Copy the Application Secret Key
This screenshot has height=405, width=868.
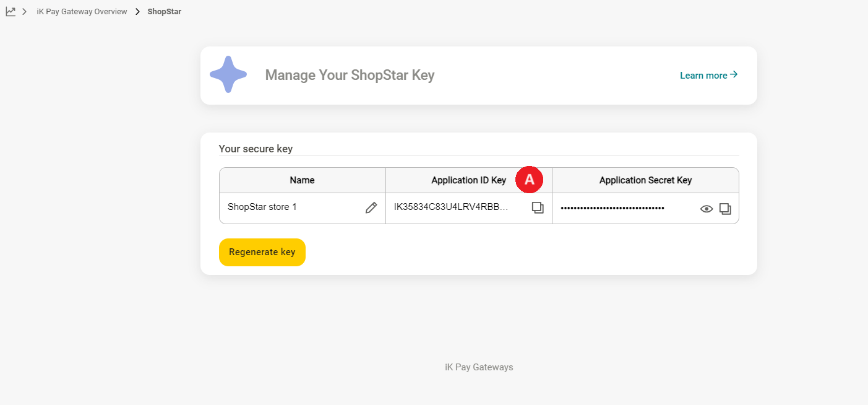[x=725, y=209]
